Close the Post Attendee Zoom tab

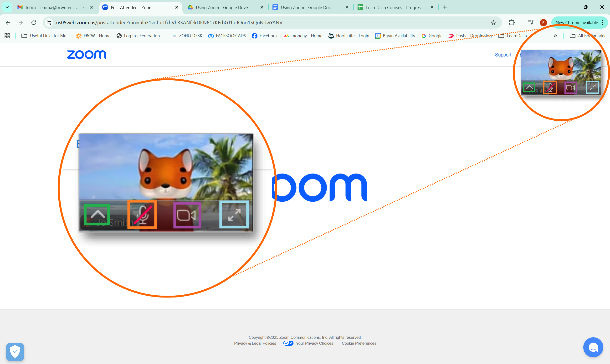[177, 7]
